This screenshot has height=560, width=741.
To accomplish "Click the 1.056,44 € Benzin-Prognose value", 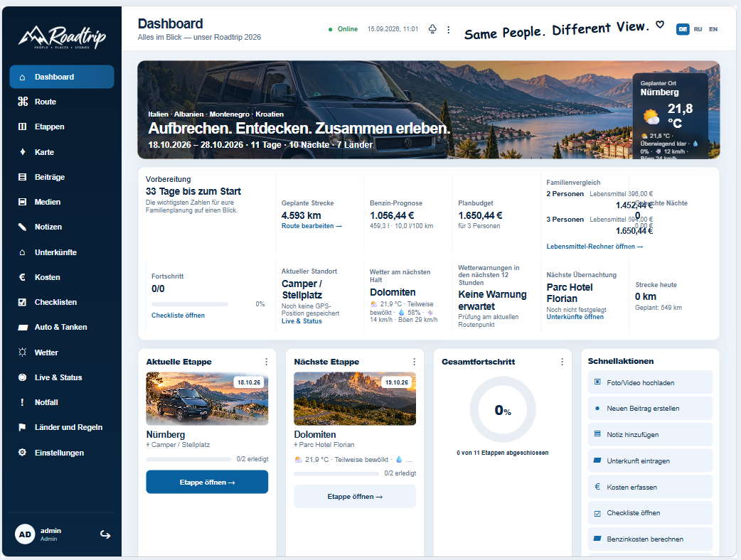I will pyautogui.click(x=392, y=215).
